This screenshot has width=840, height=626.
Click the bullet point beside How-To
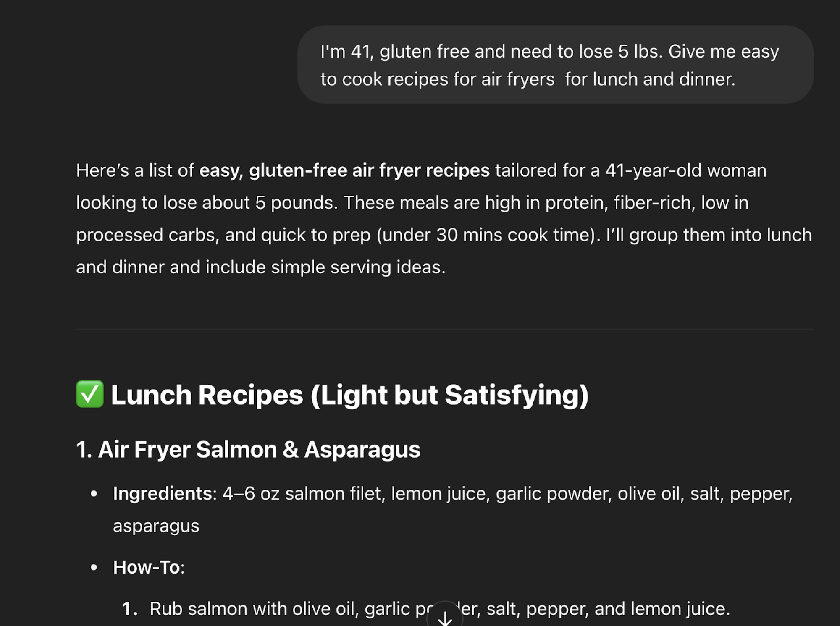pos(94,568)
